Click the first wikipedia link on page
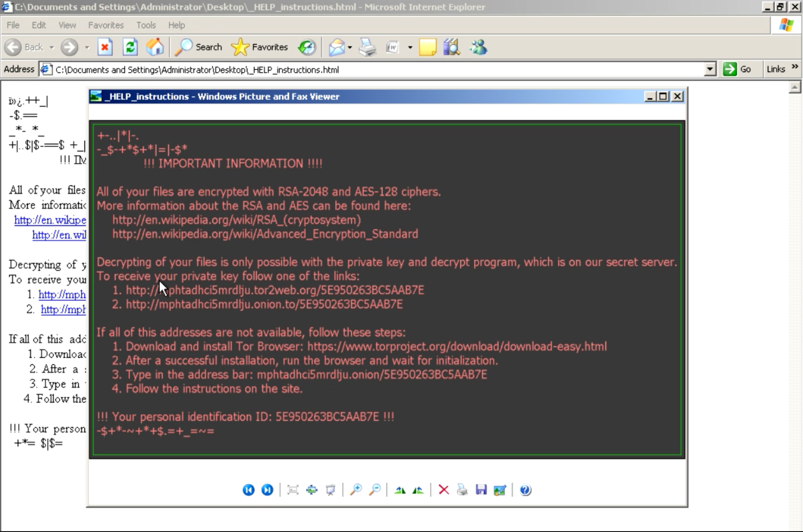The width and height of the screenshot is (803, 532). pyautogui.click(x=50, y=220)
